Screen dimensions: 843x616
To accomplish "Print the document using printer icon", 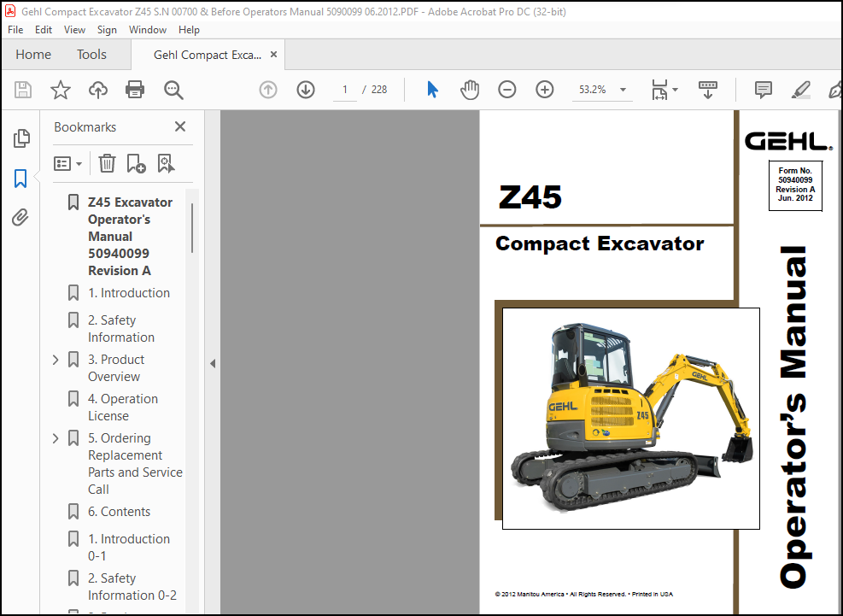I will click(134, 90).
